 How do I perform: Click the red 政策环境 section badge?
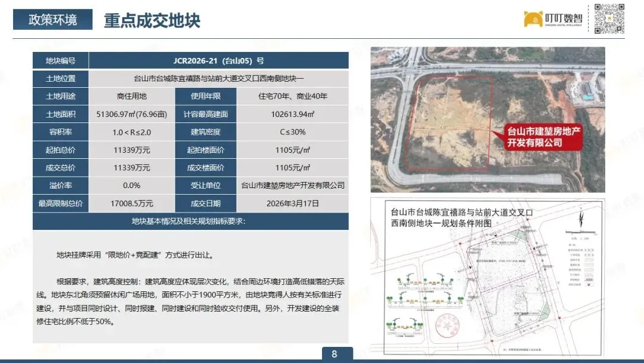tap(52, 19)
